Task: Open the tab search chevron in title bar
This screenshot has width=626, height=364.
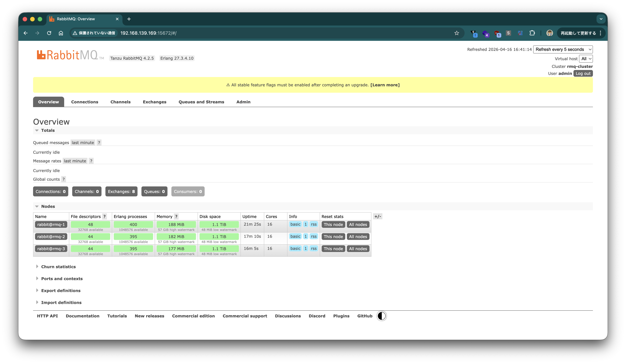Action: tap(601, 19)
